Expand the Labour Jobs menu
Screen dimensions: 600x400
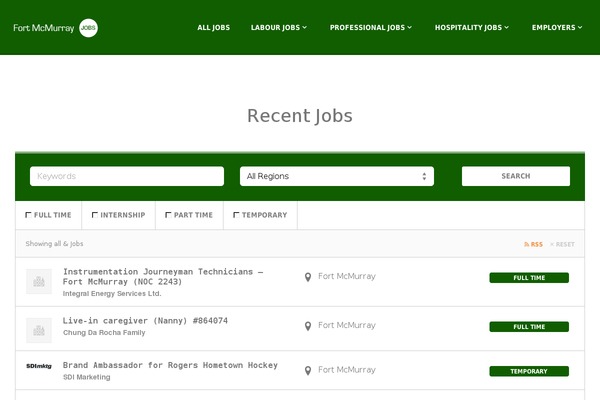pyautogui.click(x=279, y=28)
